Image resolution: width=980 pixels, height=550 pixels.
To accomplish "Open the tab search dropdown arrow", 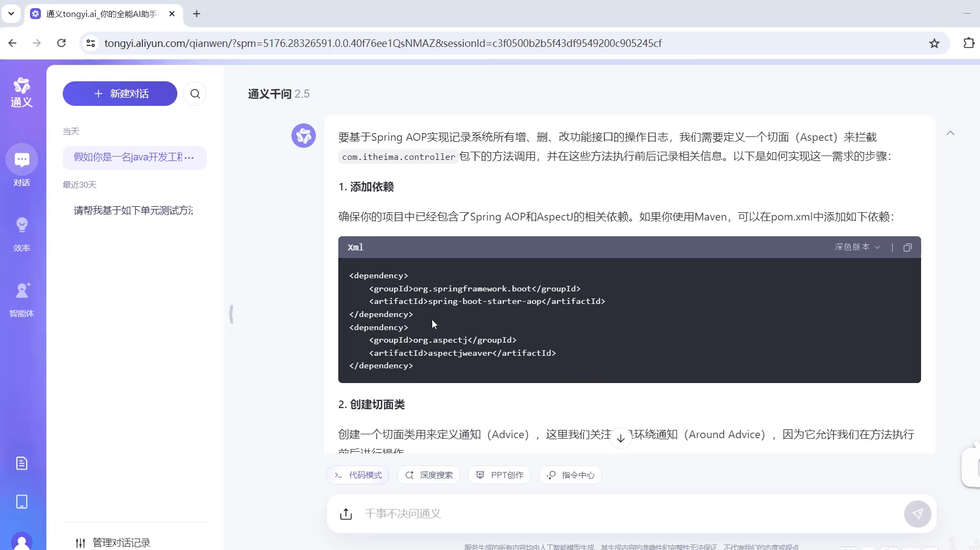I will [11, 14].
